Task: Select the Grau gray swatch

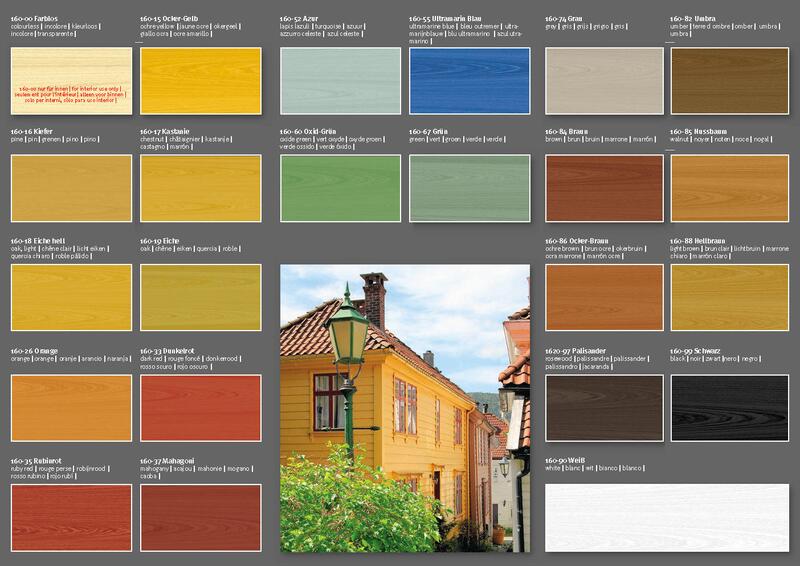Action: pyautogui.click(x=604, y=78)
